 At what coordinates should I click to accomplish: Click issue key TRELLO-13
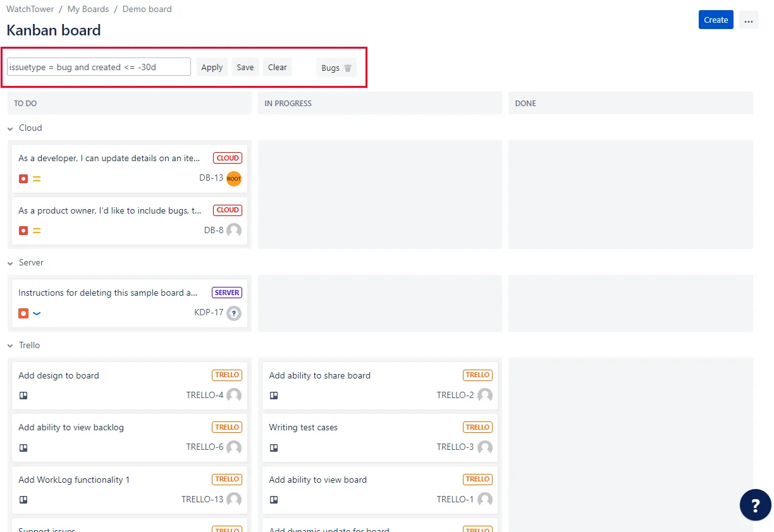click(x=202, y=499)
